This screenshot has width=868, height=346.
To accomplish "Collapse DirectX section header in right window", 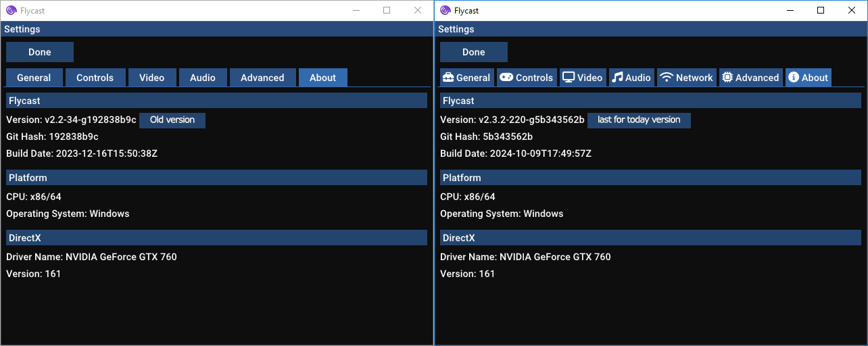I will coord(652,238).
